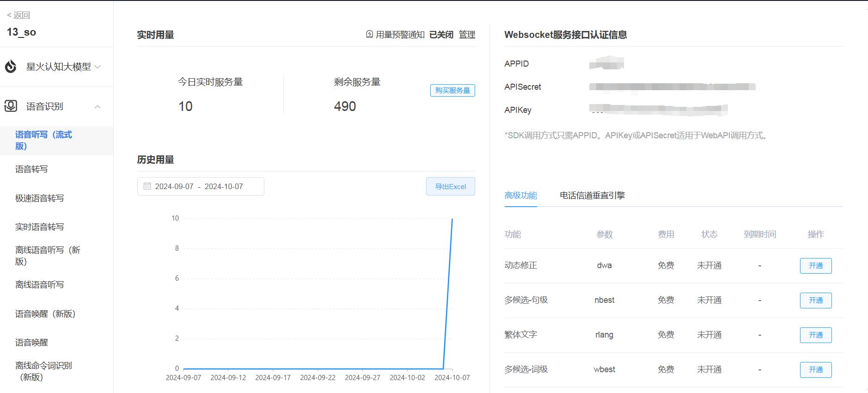Click today's usage value 10
This screenshot has height=393, width=868.
pyautogui.click(x=185, y=106)
